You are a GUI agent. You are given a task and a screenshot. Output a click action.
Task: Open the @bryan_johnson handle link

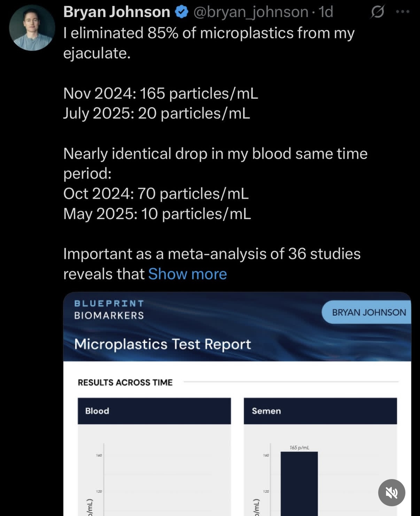pos(251,12)
